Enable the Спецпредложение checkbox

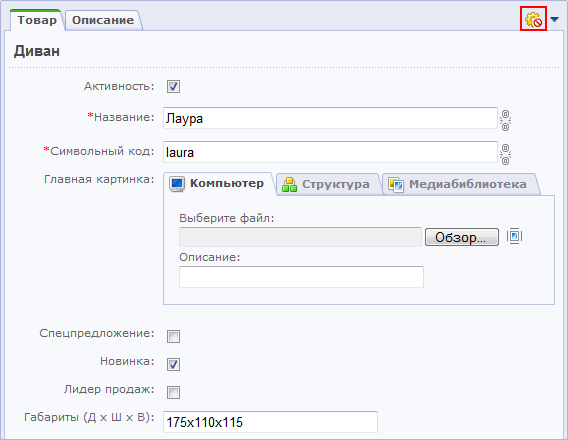click(x=173, y=336)
